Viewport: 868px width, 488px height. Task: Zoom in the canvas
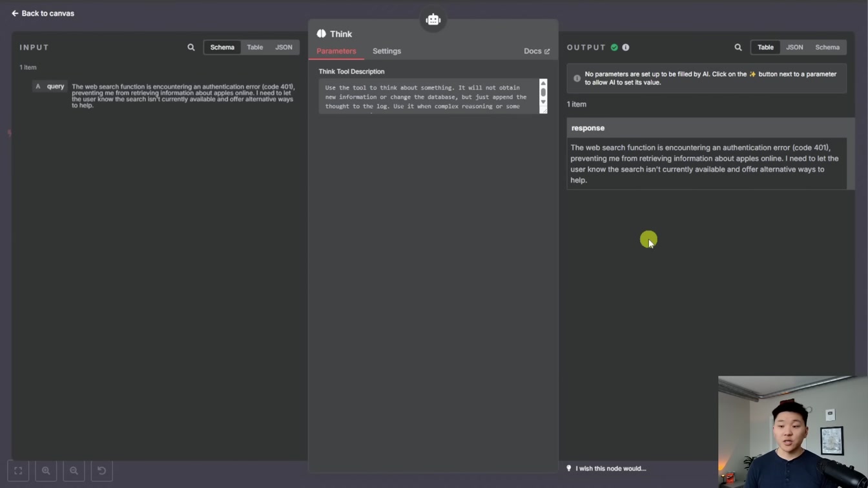46,471
